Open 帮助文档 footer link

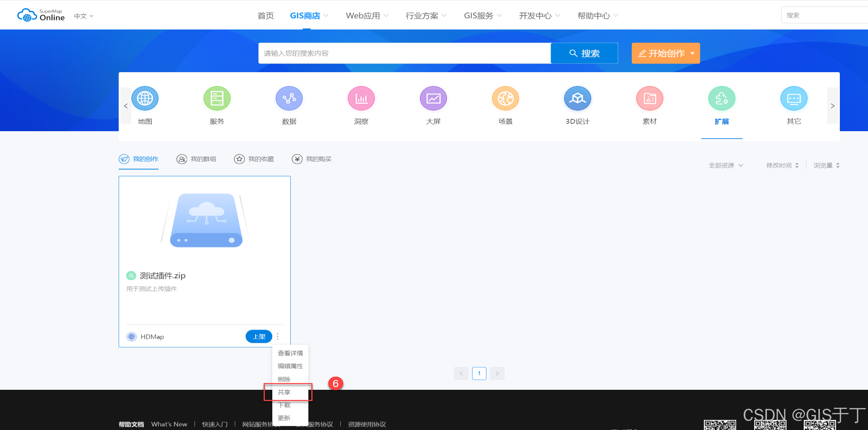131,424
